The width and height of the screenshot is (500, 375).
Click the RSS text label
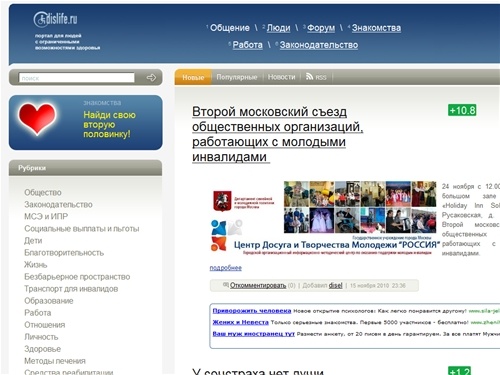[x=321, y=77]
